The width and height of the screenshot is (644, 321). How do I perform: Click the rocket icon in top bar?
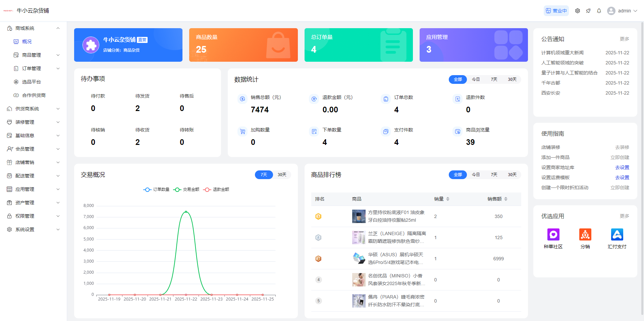click(588, 11)
